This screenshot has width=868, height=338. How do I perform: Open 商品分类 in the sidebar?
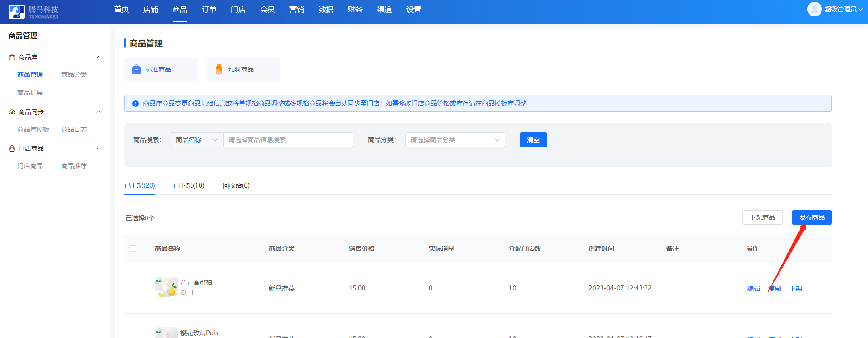click(74, 74)
